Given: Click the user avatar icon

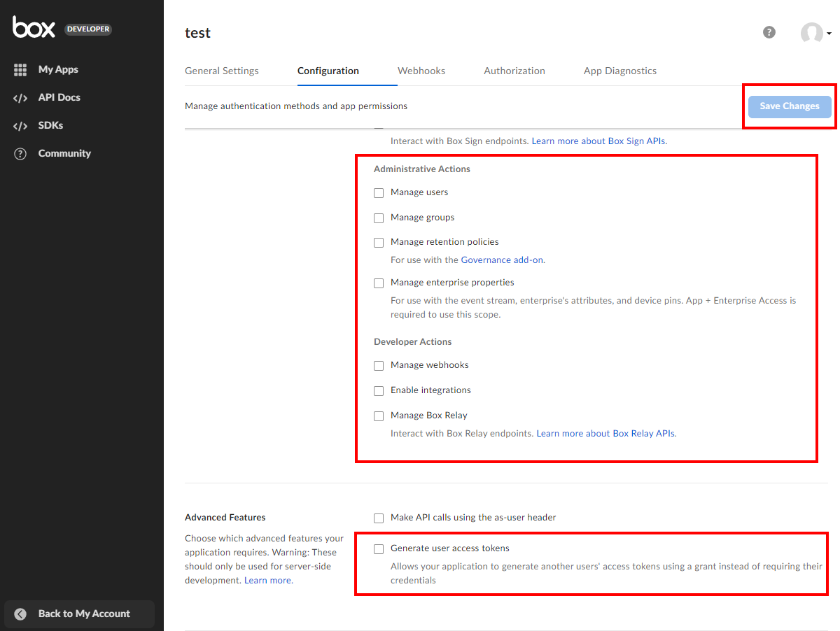Looking at the screenshot, I should 811,33.
